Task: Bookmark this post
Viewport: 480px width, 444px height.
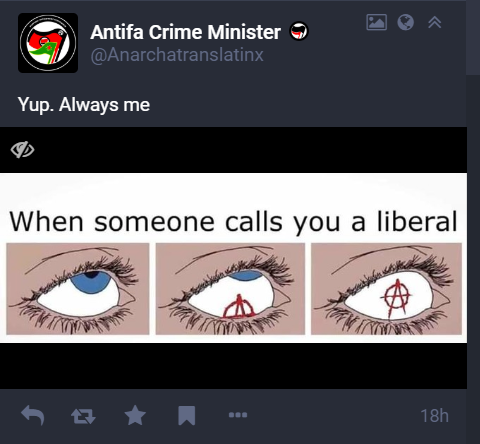Action: pos(187,415)
